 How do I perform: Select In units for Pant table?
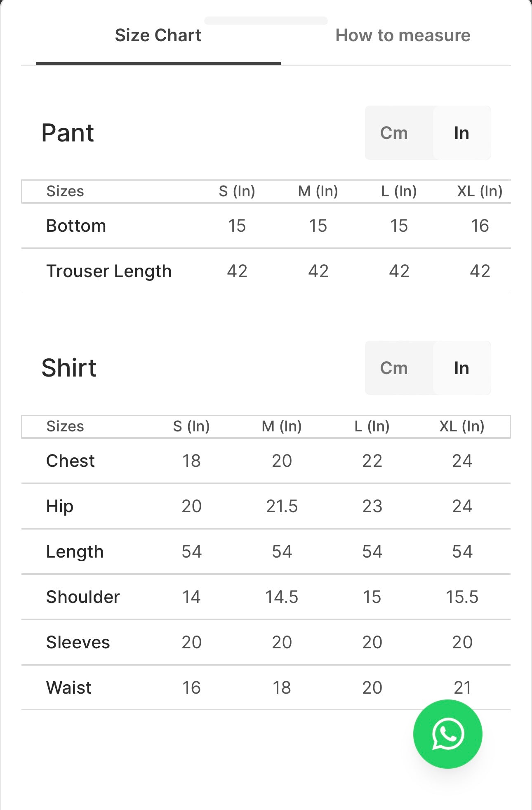click(x=461, y=133)
